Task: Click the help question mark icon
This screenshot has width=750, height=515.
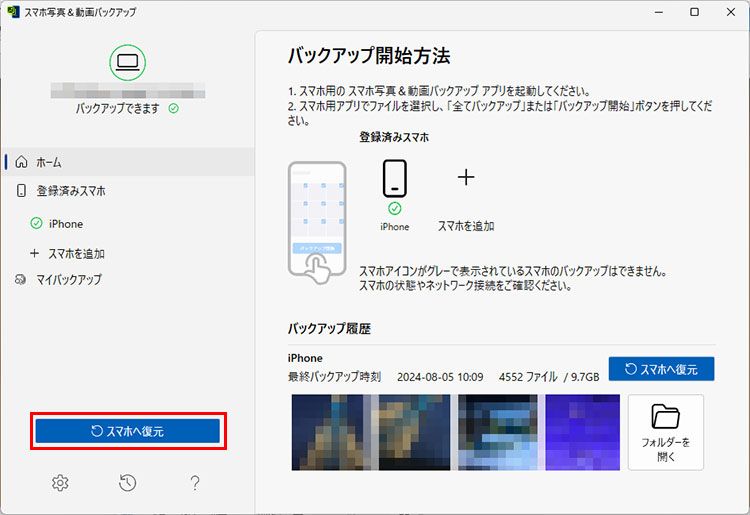Action: point(195,484)
